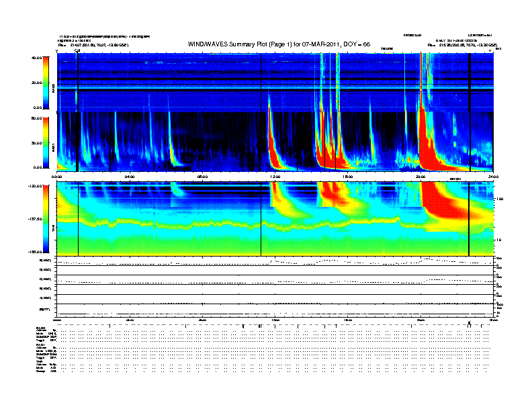Click the -137.50 label on TNR color scale

[36, 219]
